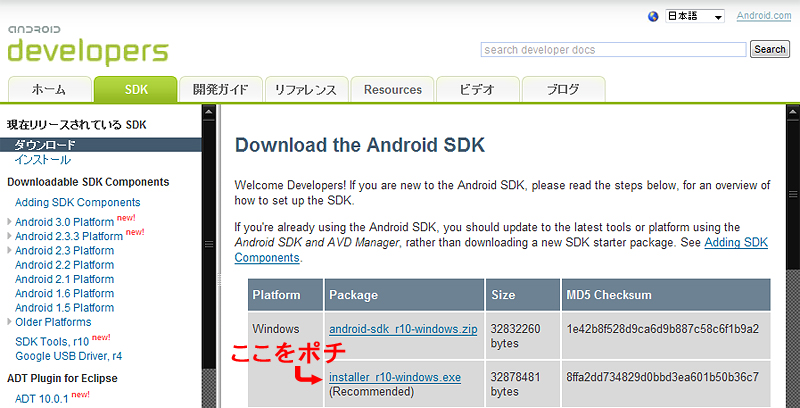Screen dimensions: 800x408
Task: Click the Download the Android SDK heading
Action: click(x=359, y=145)
